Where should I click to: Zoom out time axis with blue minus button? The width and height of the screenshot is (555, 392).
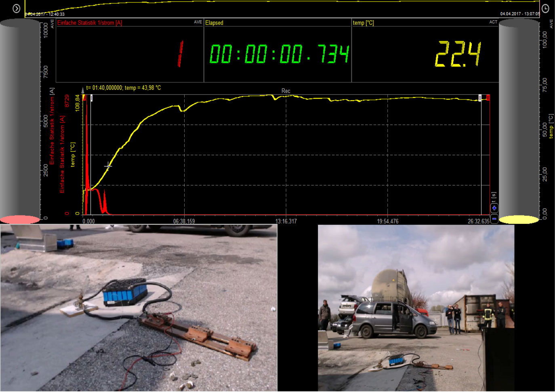(x=494, y=219)
